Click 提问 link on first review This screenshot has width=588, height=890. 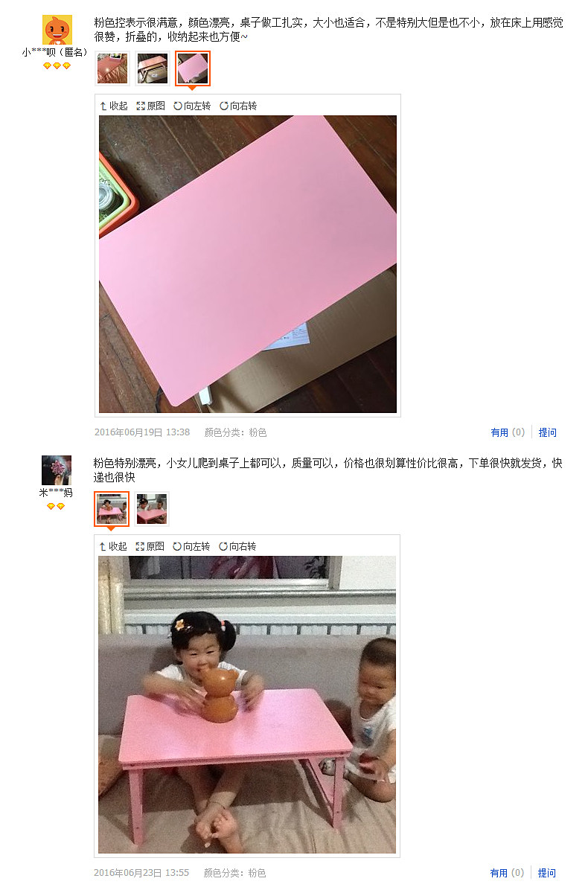click(x=548, y=432)
